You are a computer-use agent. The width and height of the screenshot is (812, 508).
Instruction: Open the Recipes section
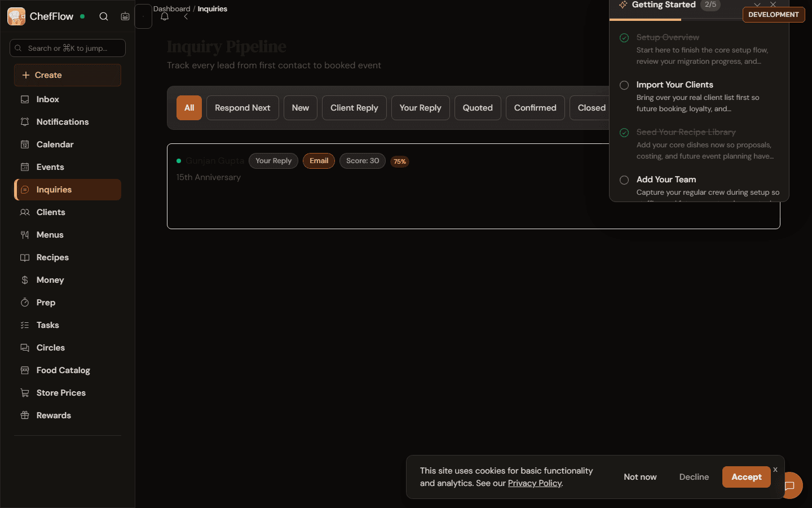point(68,257)
